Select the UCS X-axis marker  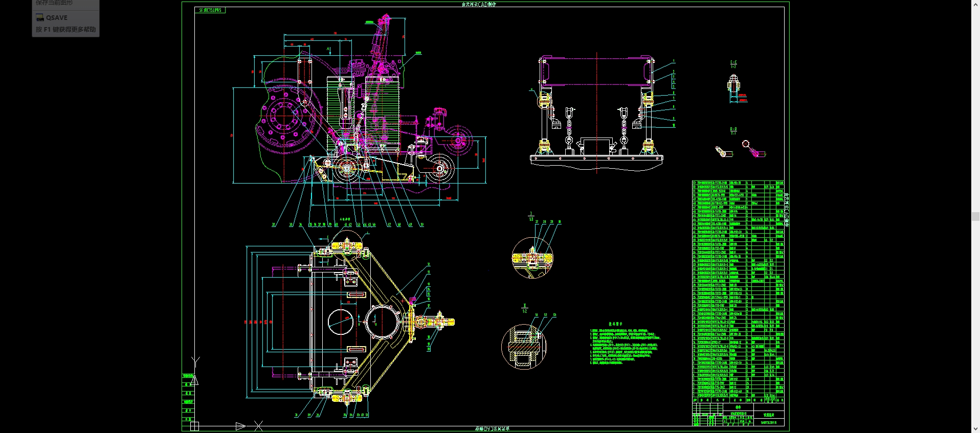coord(258,425)
